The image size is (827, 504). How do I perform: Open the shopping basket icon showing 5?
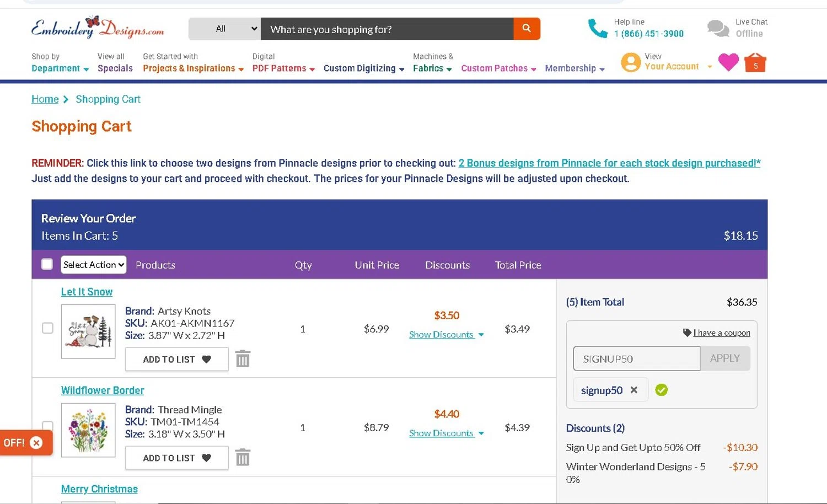click(x=755, y=62)
